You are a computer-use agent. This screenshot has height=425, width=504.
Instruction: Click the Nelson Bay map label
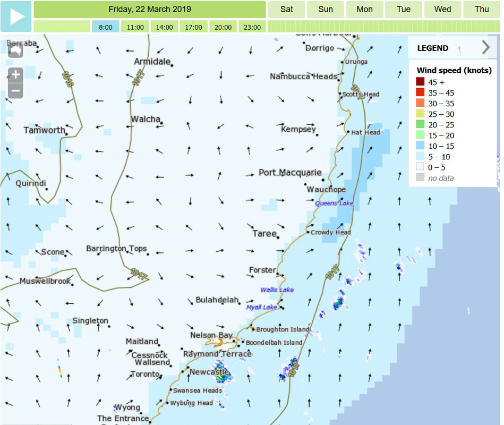(211, 335)
